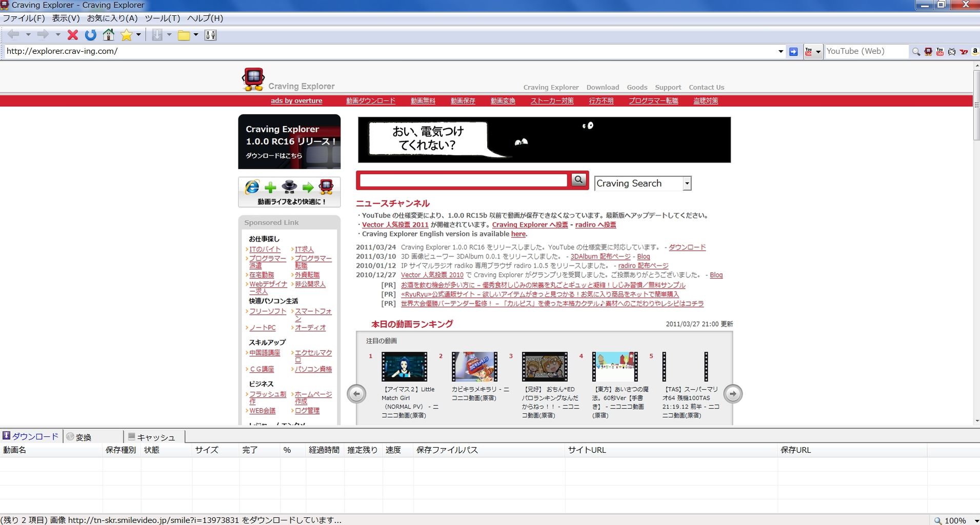Expand the download icon dropdown arrow
980x525 pixels.
point(169,35)
